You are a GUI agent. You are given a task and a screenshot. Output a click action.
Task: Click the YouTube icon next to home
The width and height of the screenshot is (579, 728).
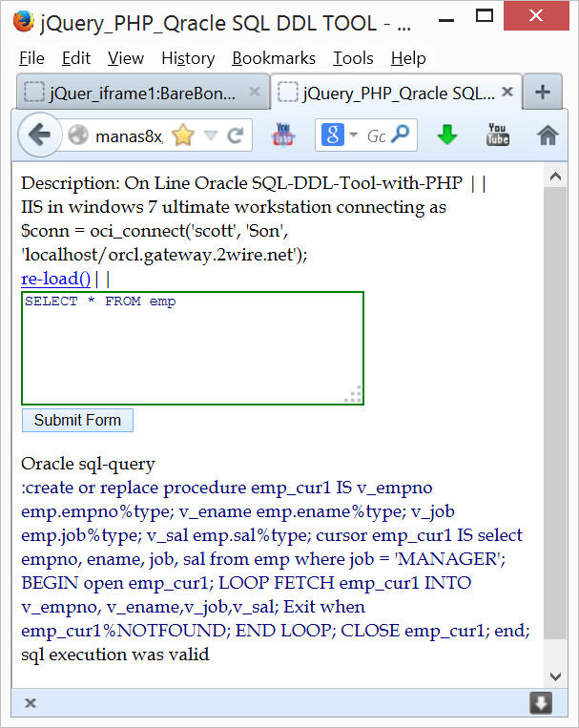[498, 135]
